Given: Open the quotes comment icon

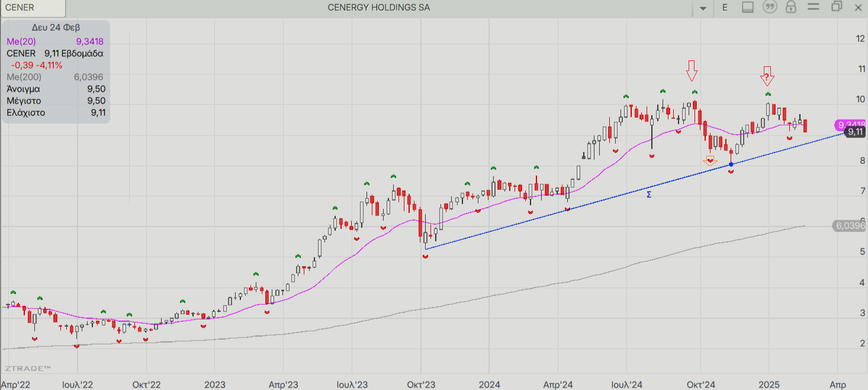Looking at the screenshot, I should click(769, 7).
